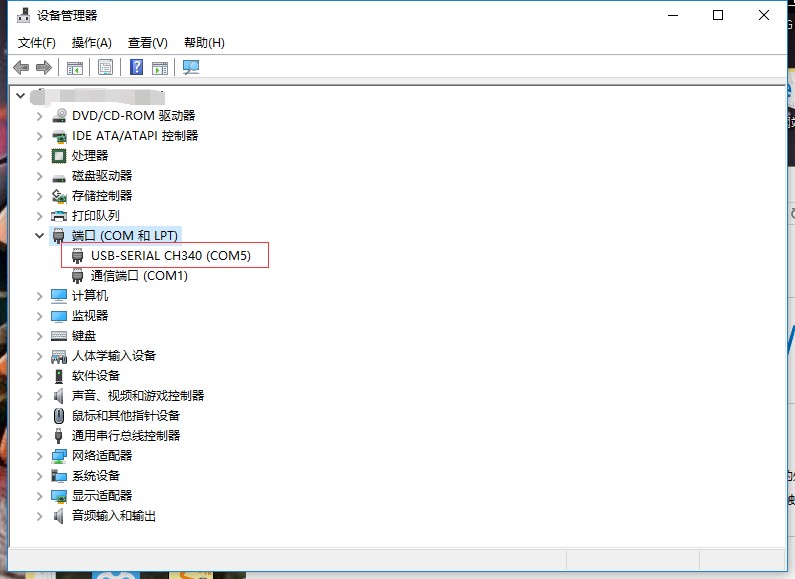Expand the 存储控制器 node

click(40, 196)
